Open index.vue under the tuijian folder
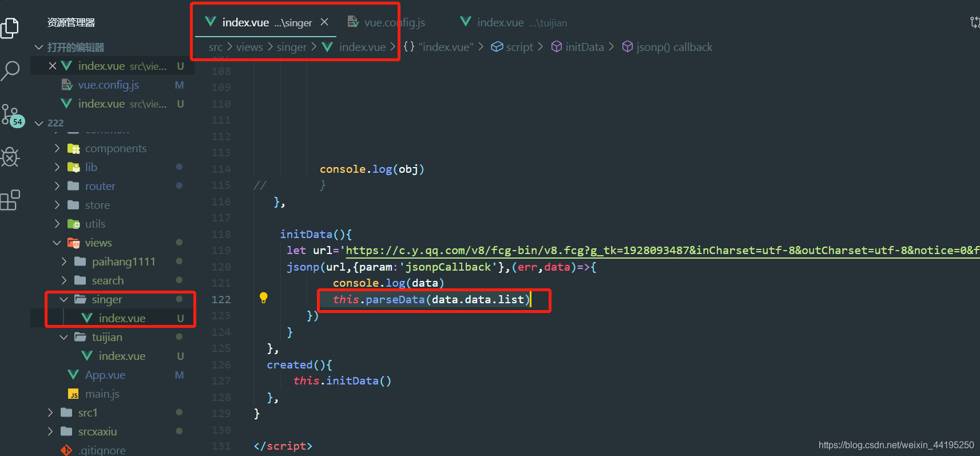Viewport: 980px width, 456px height. (x=122, y=356)
